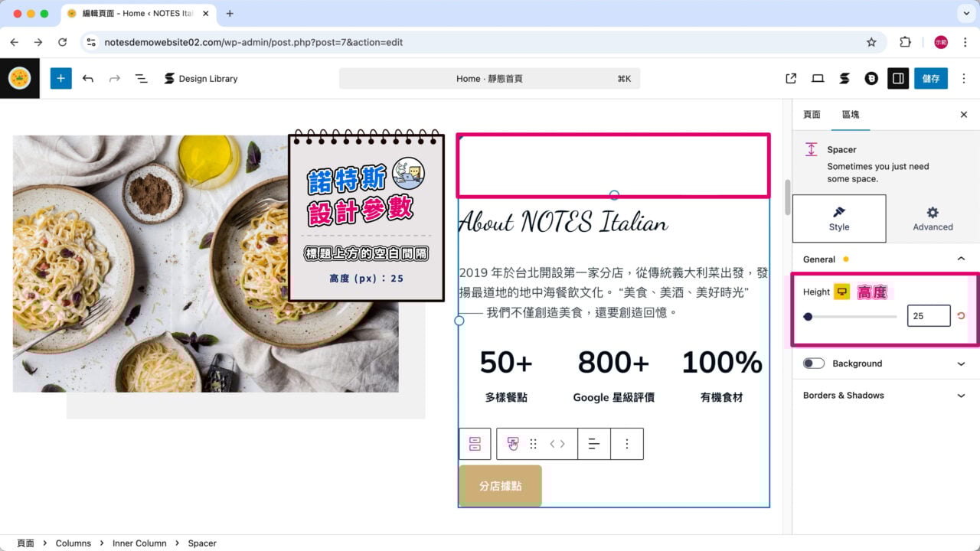
Task: Open the device preview options
Action: [x=818, y=78]
